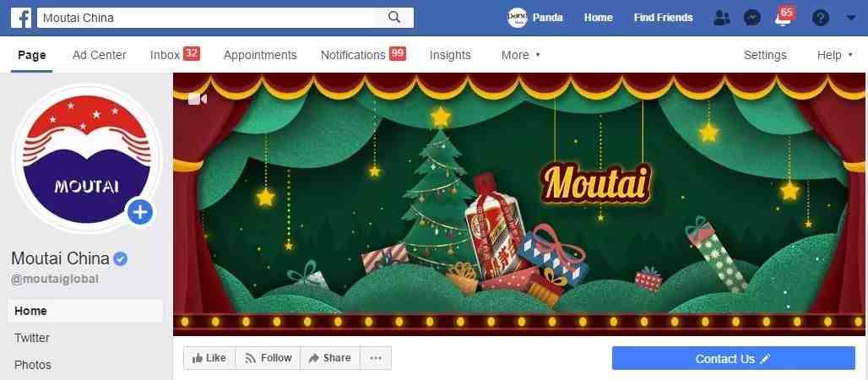Image resolution: width=868 pixels, height=380 pixels.
Task: Click the Contact Us button
Action: pos(734,358)
